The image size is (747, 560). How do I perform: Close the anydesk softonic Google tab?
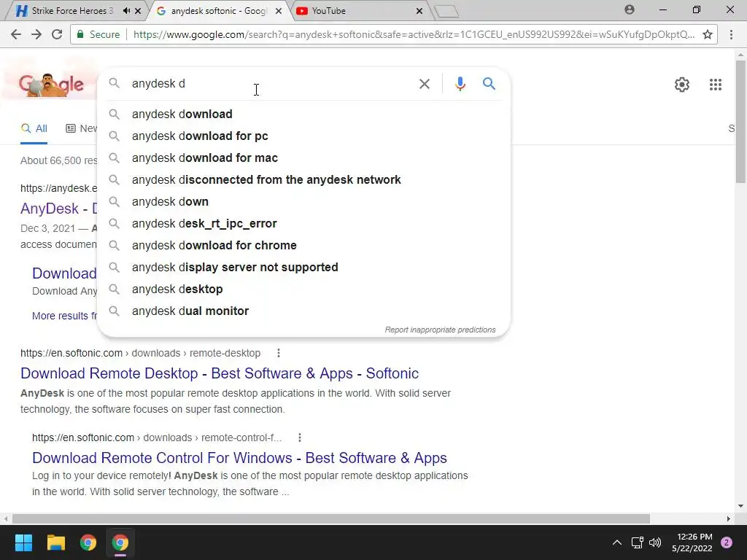[x=279, y=10]
